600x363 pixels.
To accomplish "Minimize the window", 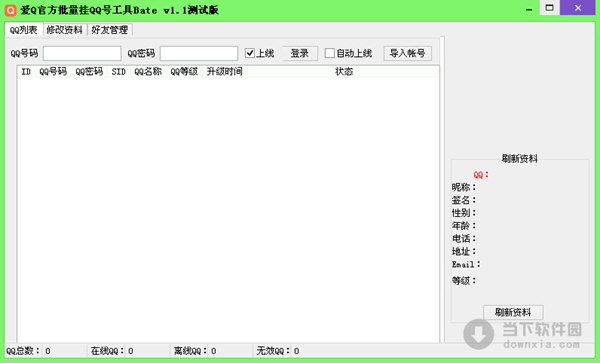I will point(529,8).
